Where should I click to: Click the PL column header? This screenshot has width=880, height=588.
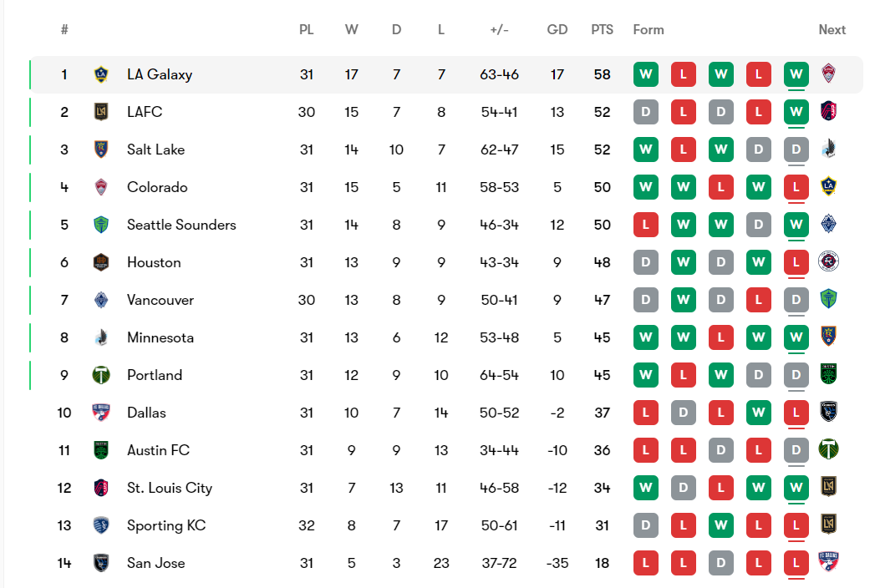pyautogui.click(x=307, y=29)
